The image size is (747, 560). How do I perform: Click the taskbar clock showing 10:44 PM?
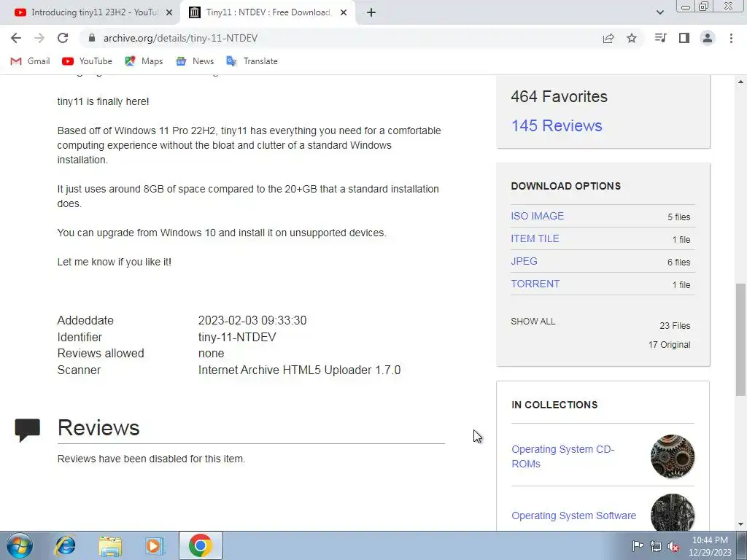(x=710, y=546)
